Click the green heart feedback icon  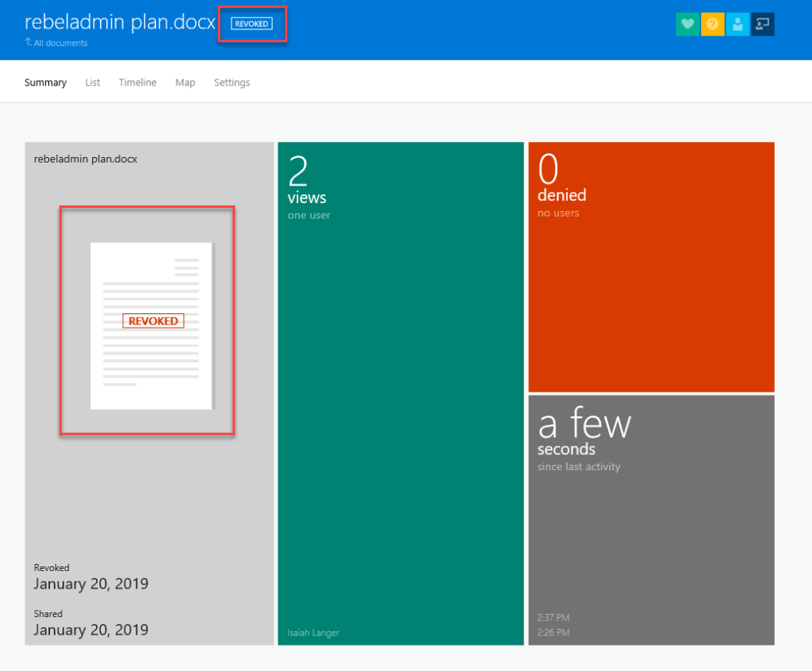pos(687,24)
